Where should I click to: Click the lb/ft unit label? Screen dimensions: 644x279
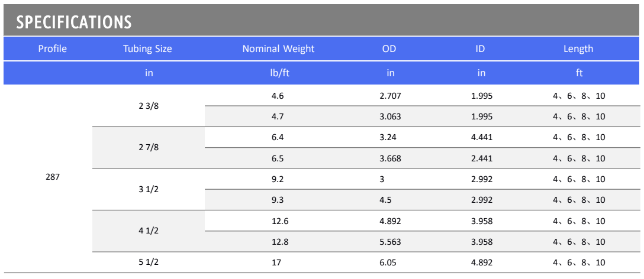click(x=278, y=73)
